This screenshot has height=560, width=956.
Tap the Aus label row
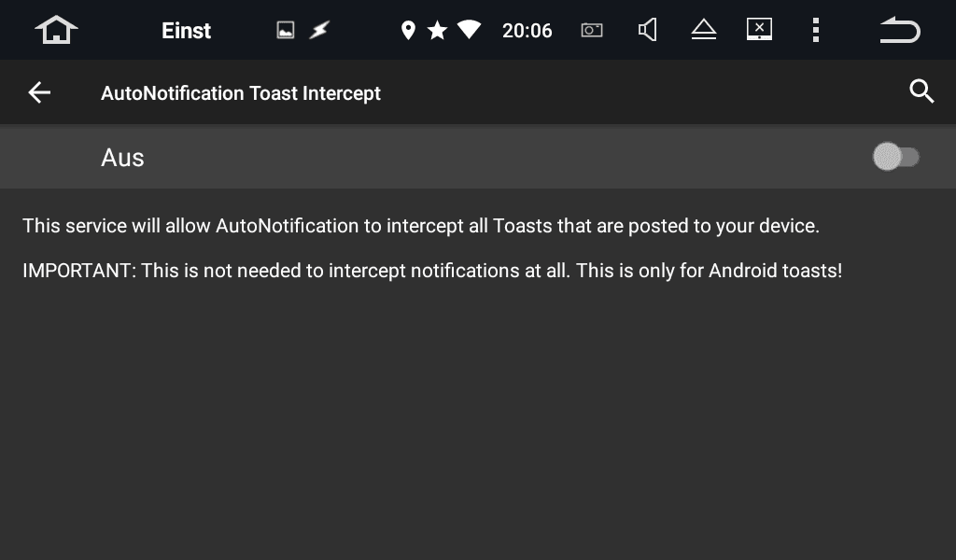click(x=478, y=157)
